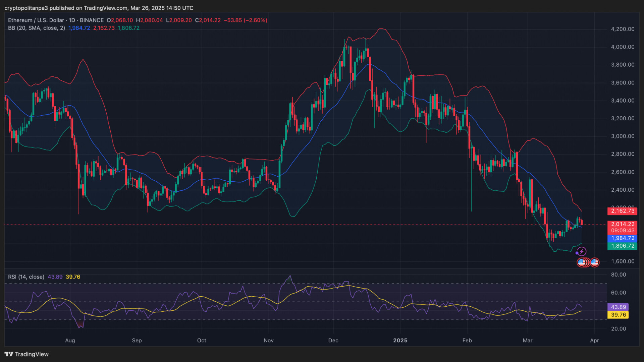Click the green 1,806.72 lower band price label
The image size is (644, 362).
click(x=622, y=246)
